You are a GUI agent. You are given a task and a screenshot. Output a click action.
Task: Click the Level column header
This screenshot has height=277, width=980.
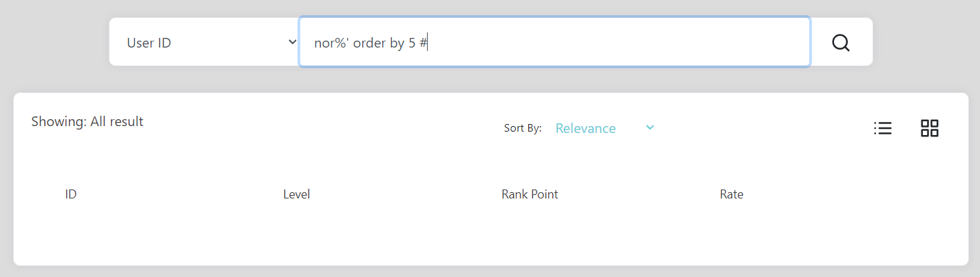[297, 194]
